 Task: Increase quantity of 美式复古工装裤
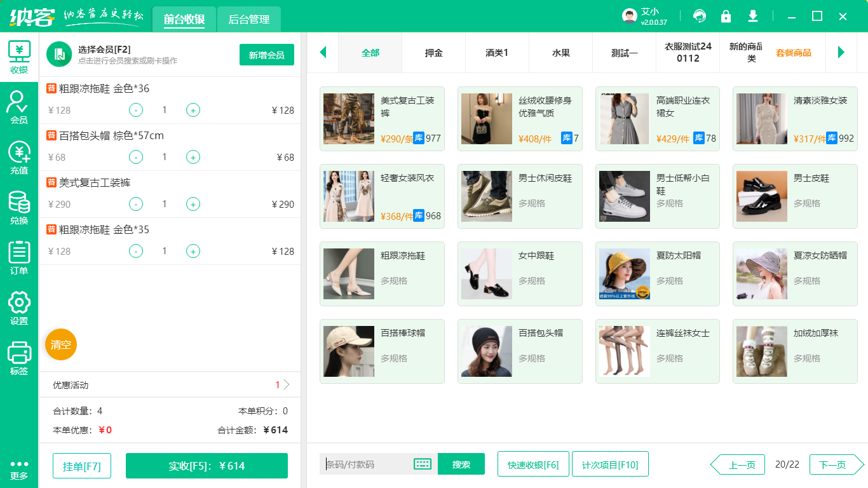tap(193, 204)
